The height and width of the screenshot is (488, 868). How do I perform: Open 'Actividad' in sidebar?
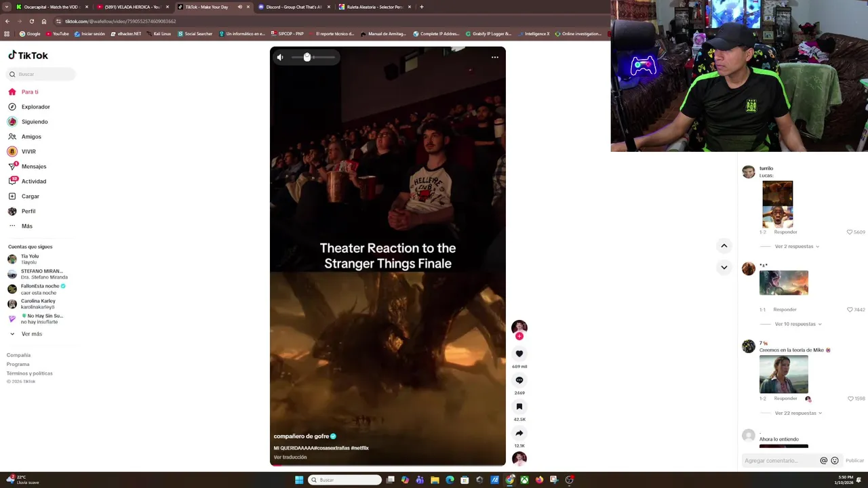click(x=27, y=182)
